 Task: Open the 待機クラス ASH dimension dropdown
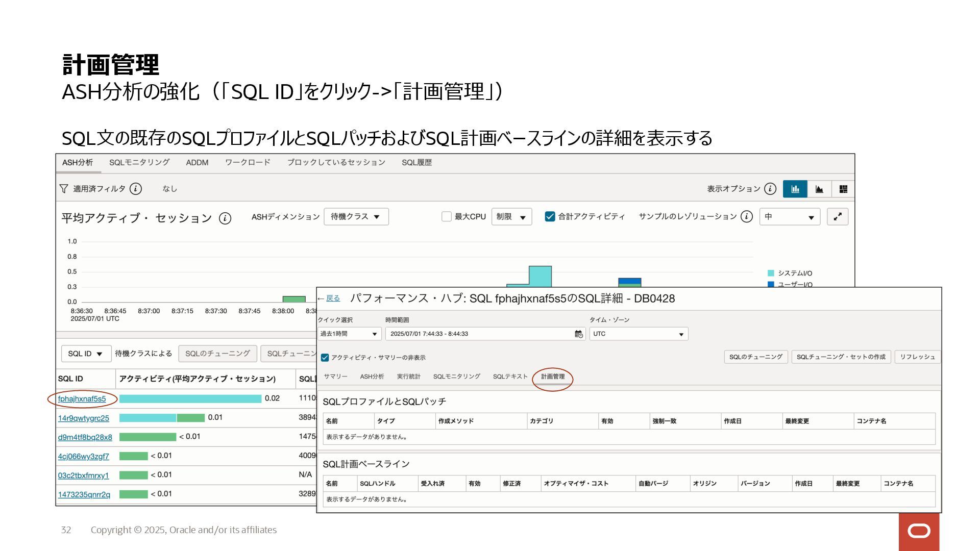pyautogui.click(x=356, y=217)
